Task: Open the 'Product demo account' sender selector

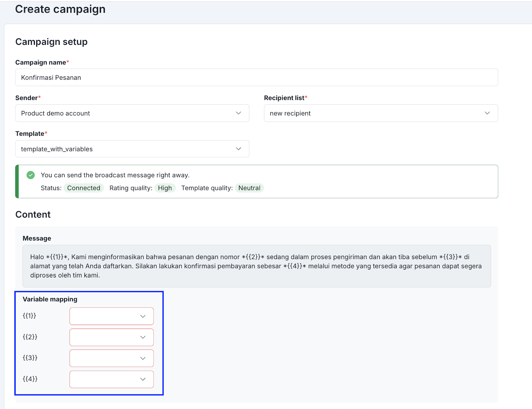Action: (126, 113)
